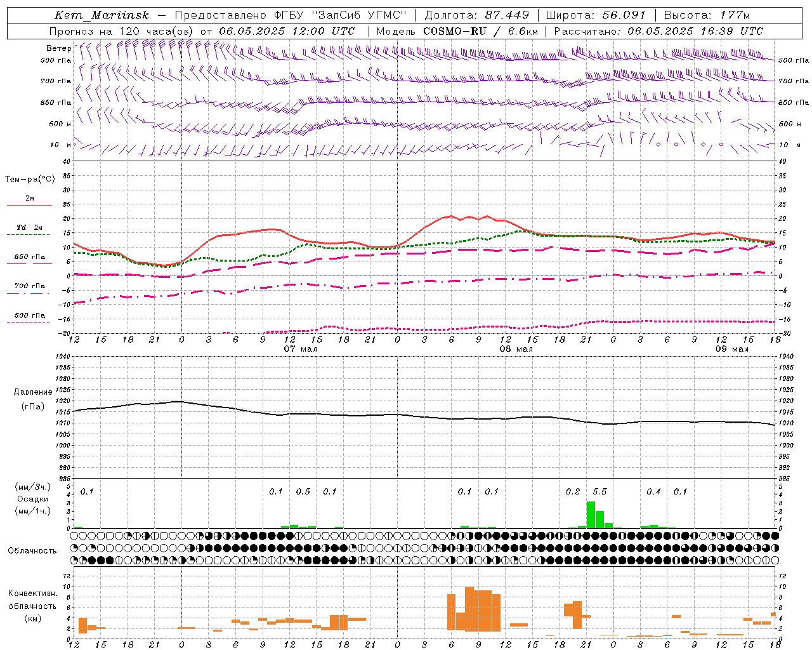This screenshot has width=812, height=650.
Task: Click the Рассчитано: 06.05.2025 16:39 UTC timestamp
Action: 658,31
